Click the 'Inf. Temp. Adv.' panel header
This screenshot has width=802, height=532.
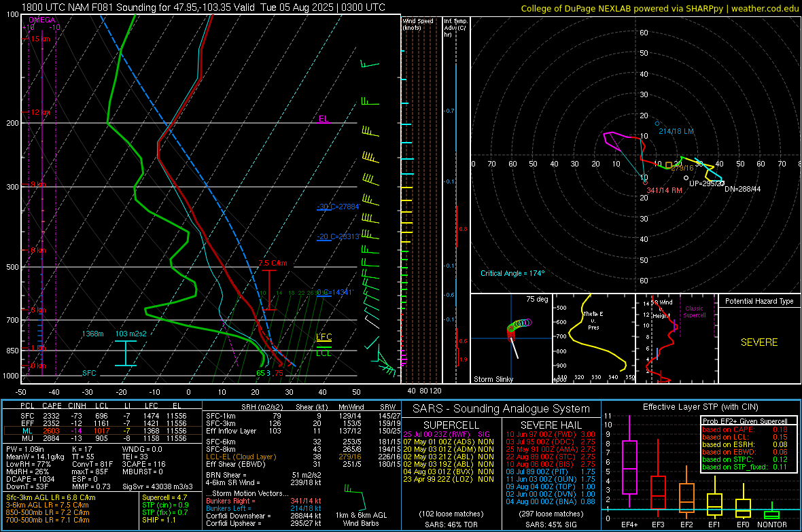pos(455,27)
